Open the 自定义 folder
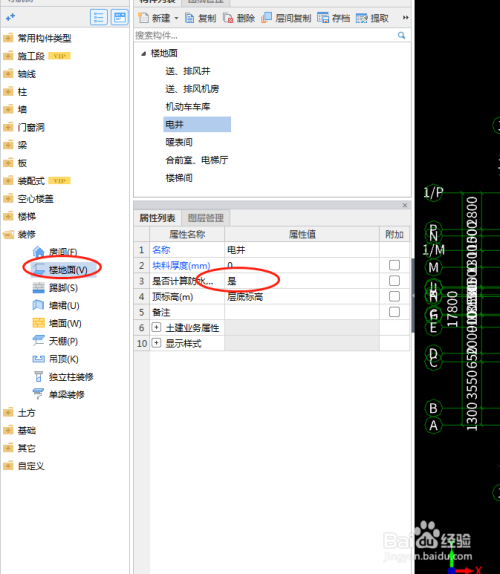500x574 pixels. pos(24,466)
